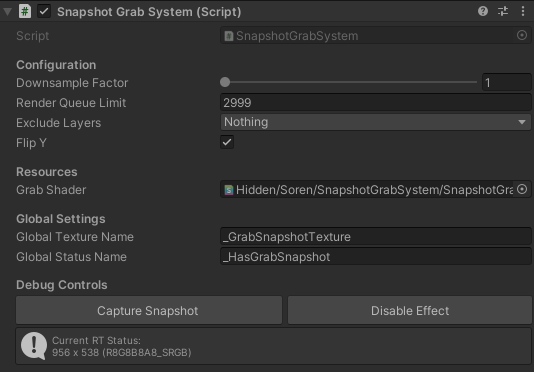Click the 956 x 538 status text
Viewport: 534px width, 372px height.
point(122,352)
